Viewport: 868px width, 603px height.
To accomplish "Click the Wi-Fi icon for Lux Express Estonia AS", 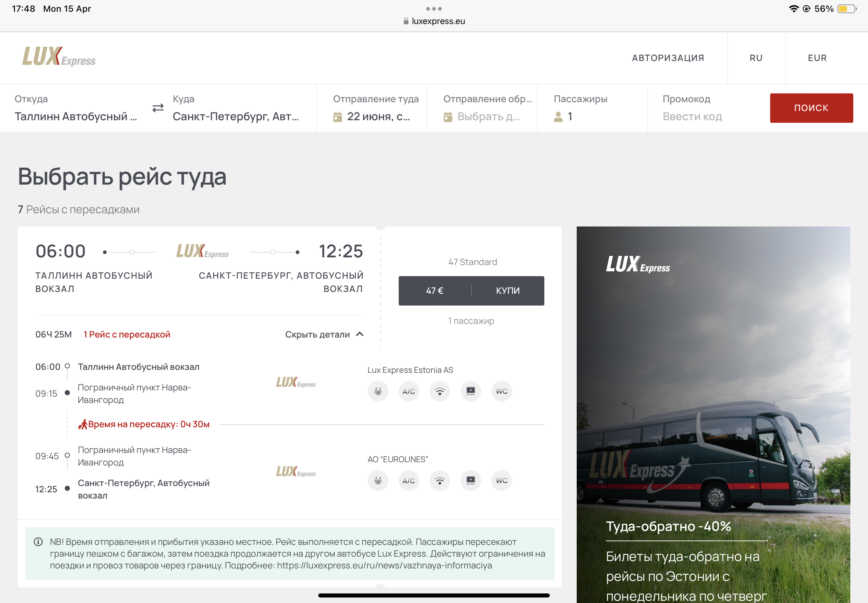I will coord(440,392).
